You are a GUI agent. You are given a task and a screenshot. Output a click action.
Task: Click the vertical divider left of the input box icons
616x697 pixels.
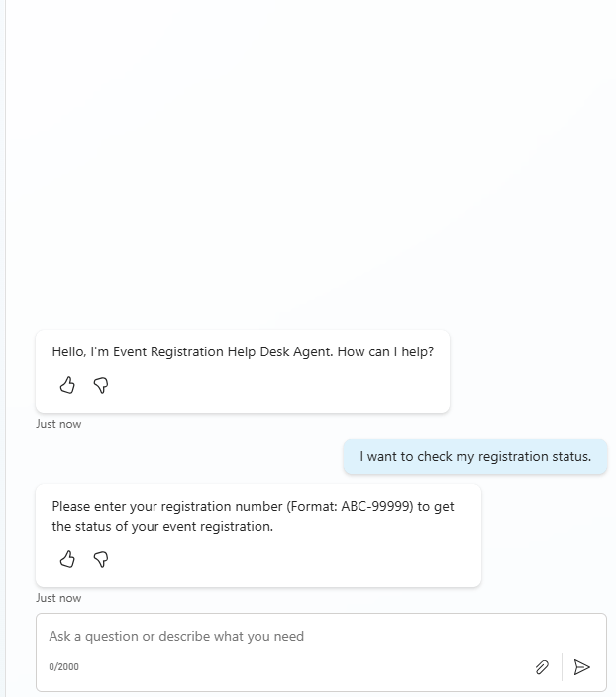pos(562,667)
